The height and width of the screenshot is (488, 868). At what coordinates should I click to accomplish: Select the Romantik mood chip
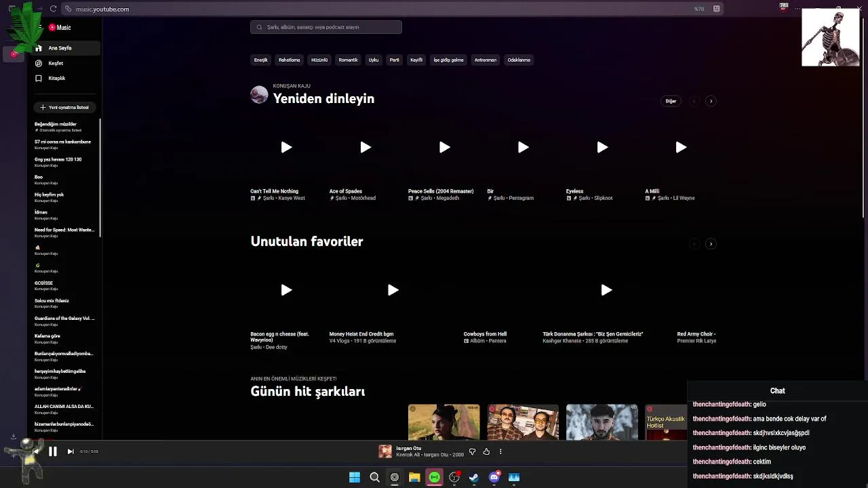pyautogui.click(x=348, y=60)
